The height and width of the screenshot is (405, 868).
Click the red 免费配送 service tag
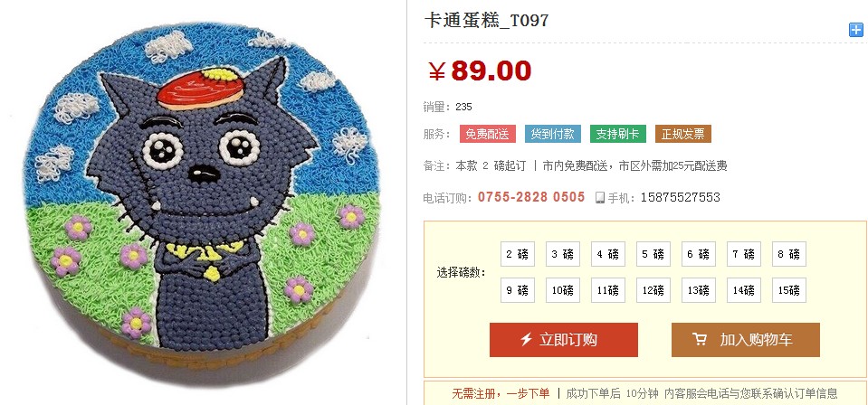coord(488,134)
